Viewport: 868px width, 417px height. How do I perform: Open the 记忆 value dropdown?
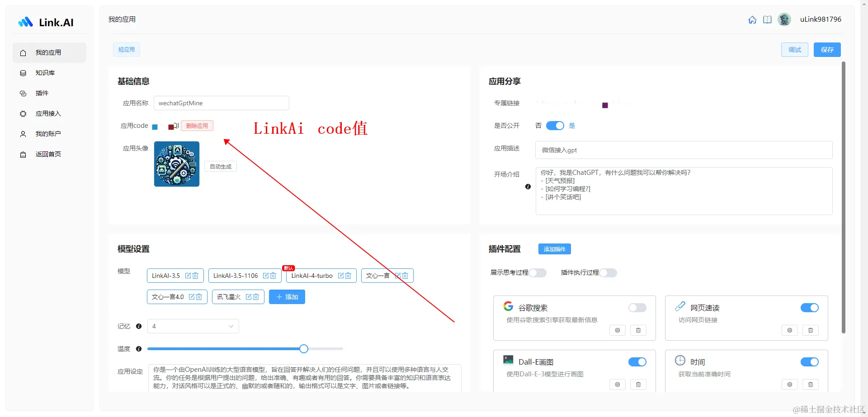point(193,326)
